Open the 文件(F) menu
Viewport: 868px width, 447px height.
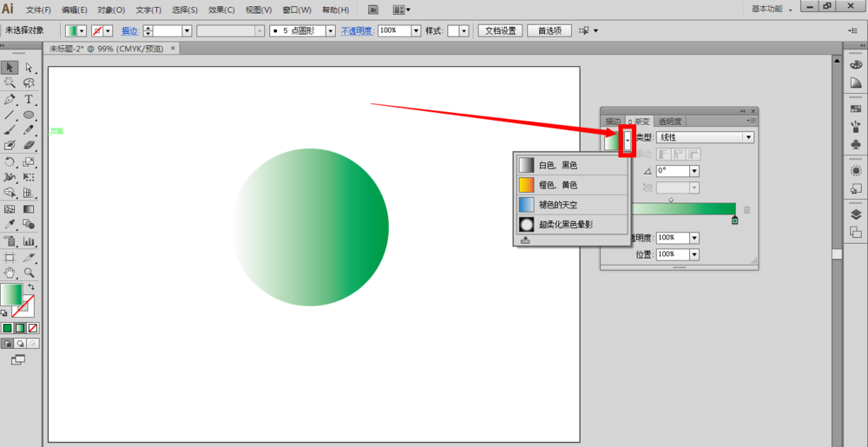tap(38, 10)
